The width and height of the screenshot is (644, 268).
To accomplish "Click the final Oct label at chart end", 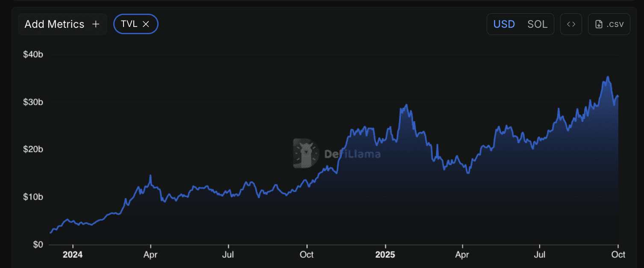I will (618, 255).
